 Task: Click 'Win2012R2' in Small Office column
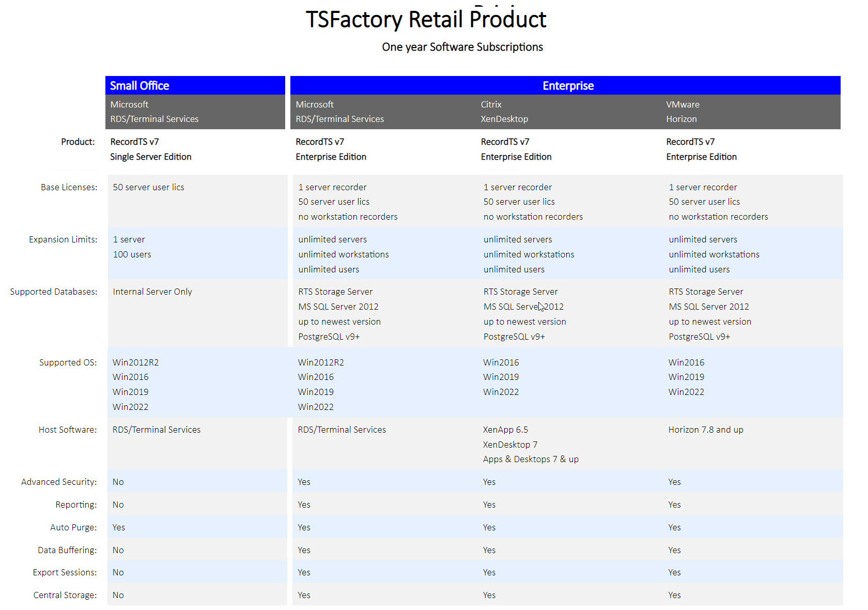tap(136, 362)
